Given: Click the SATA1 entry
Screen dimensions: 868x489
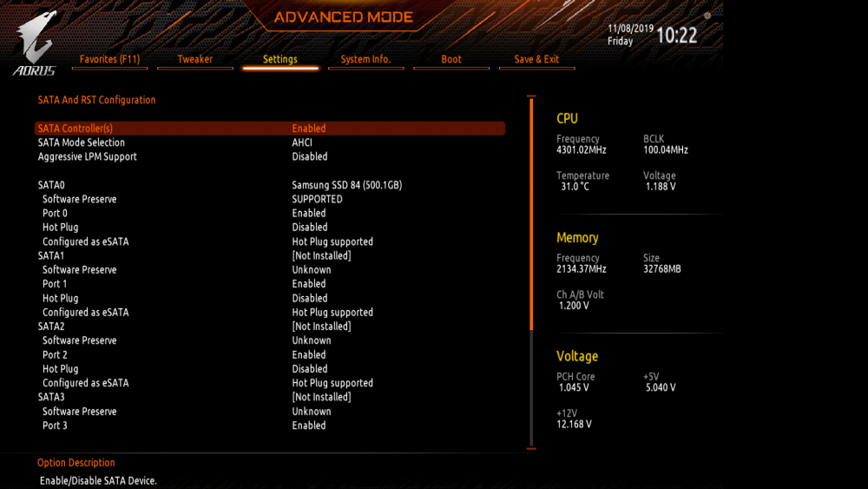Looking at the screenshot, I should [51, 256].
